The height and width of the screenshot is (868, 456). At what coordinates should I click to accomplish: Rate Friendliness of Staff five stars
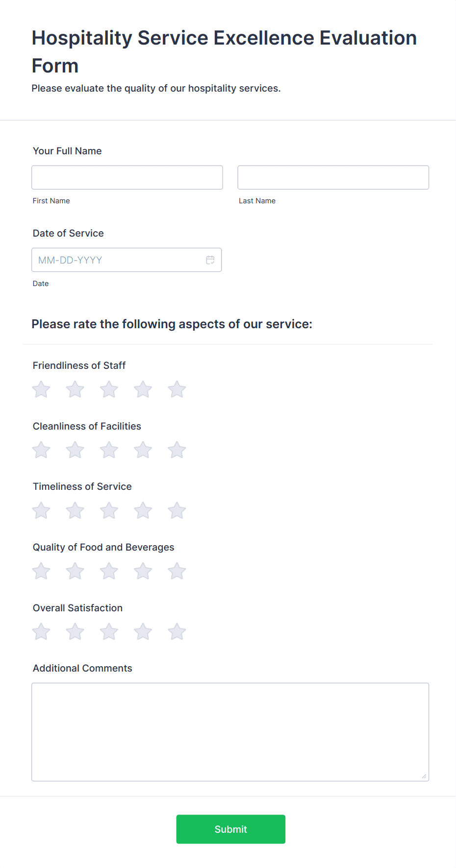tap(177, 390)
